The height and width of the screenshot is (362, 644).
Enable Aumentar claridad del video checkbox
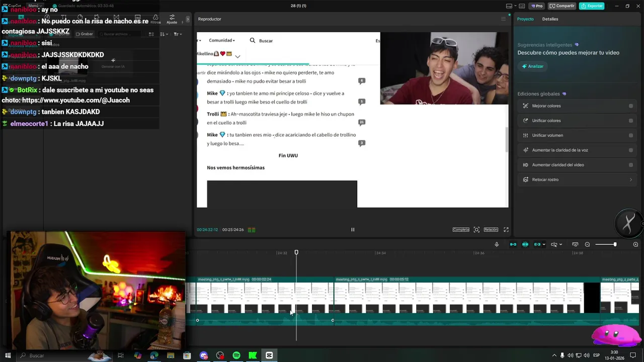[x=631, y=165]
